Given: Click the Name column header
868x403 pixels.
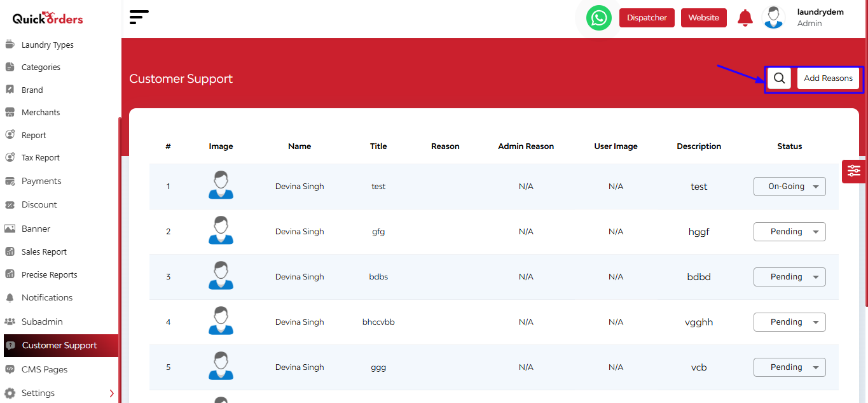Looking at the screenshot, I should 300,146.
